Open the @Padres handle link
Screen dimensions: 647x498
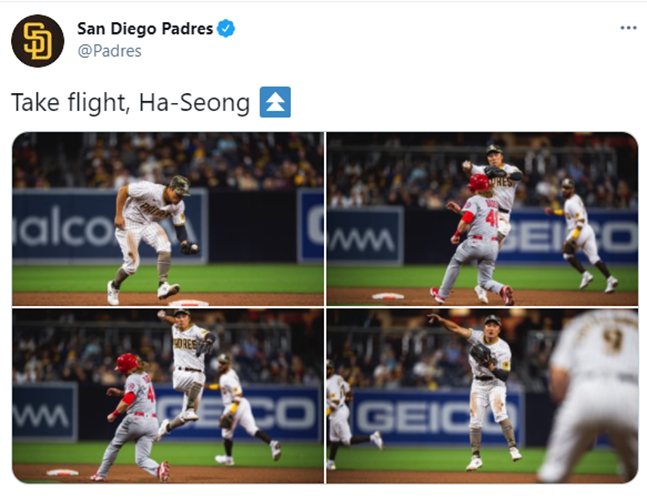coord(109,51)
